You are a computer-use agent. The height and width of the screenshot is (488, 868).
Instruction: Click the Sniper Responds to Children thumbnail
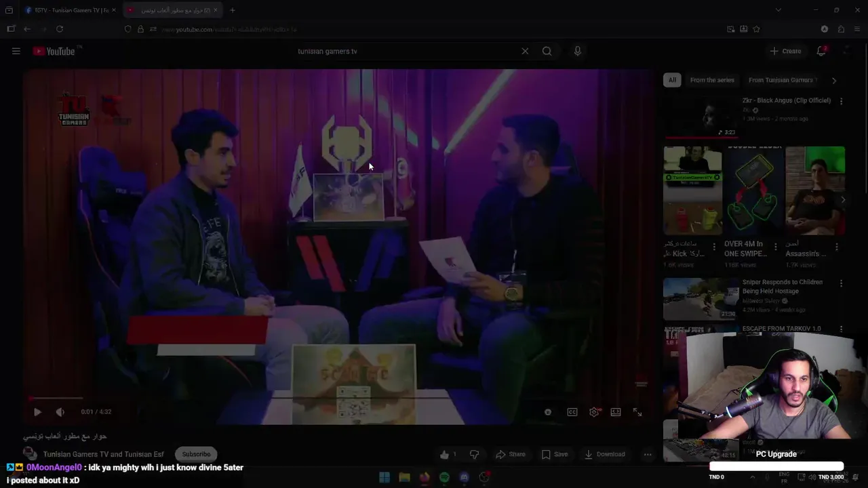tap(701, 298)
